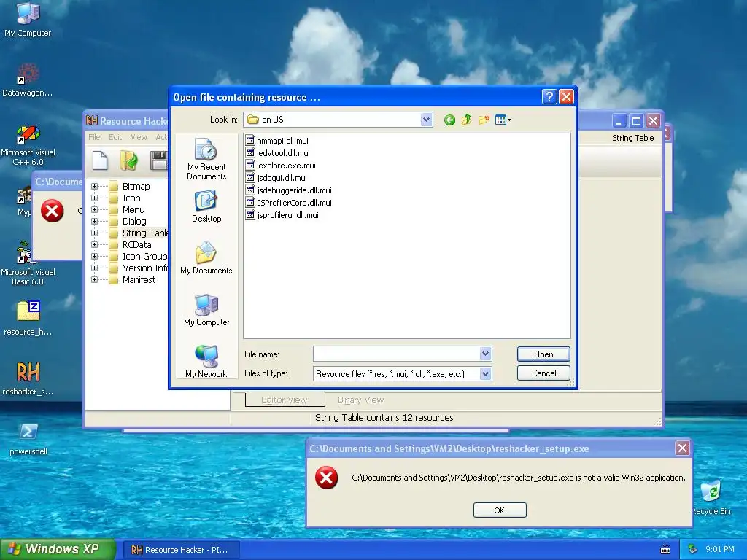Open the Files of type dropdown
This screenshot has height=560, width=747.
click(485, 374)
